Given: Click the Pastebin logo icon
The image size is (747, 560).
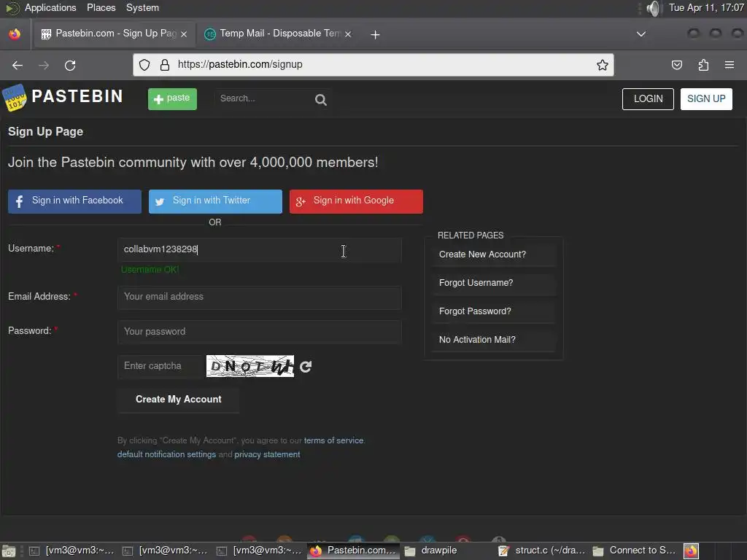Looking at the screenshot, I should (15, 98).
